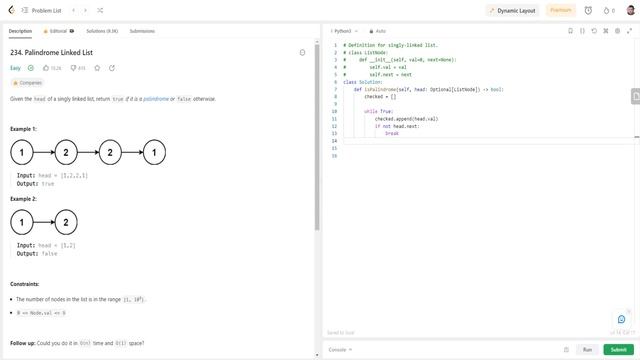Click 'class Solution:' on line 6
Image resolution: width=640 pixels, height=360 pixels.
[362, 82]
